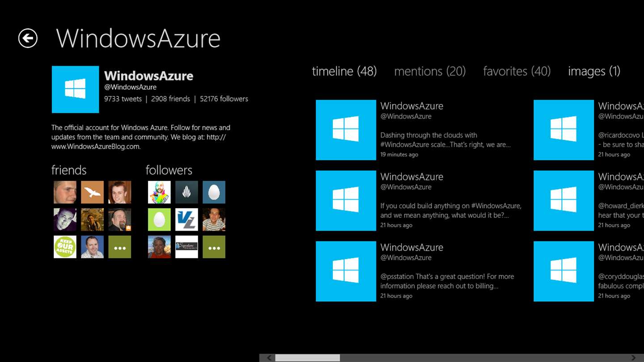Click the horizontal scrollbar thumb
This screenshot has width=644, height=362.
pyautogui.click(x=307, y=358)
